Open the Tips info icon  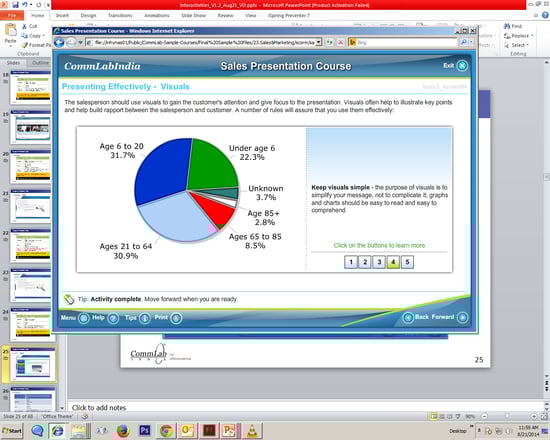[145, 318]
